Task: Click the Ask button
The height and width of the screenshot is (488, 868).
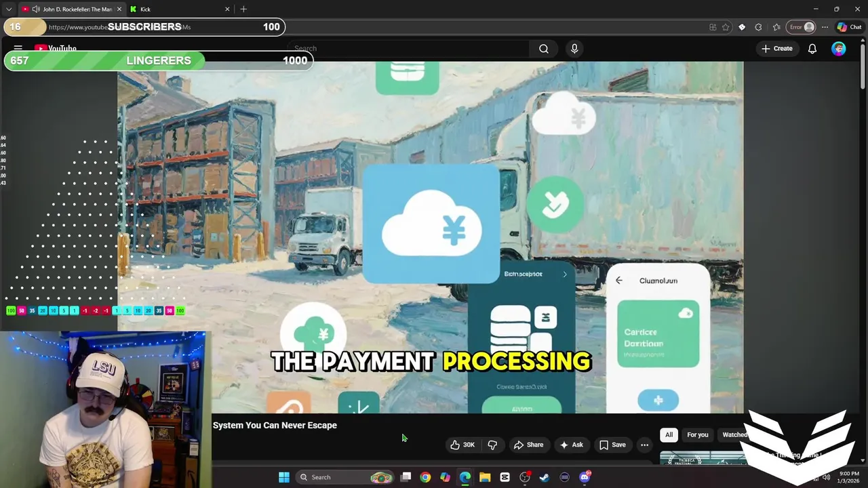Action: tap(570, 445)
